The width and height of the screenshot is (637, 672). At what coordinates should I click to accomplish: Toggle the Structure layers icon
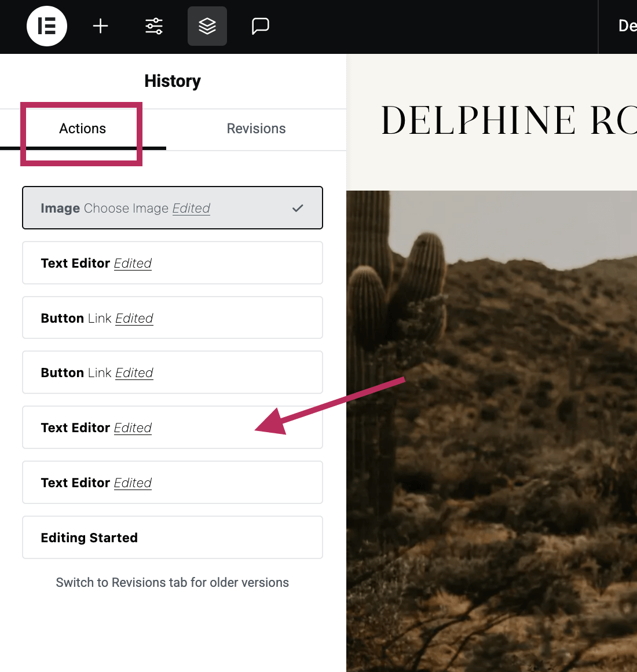pyautogui.click(x=207, y=26)
